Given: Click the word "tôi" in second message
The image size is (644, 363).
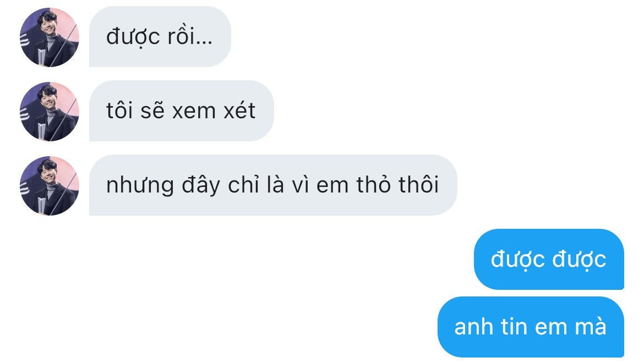Looking at the screenshot, I should pos(119,111).
